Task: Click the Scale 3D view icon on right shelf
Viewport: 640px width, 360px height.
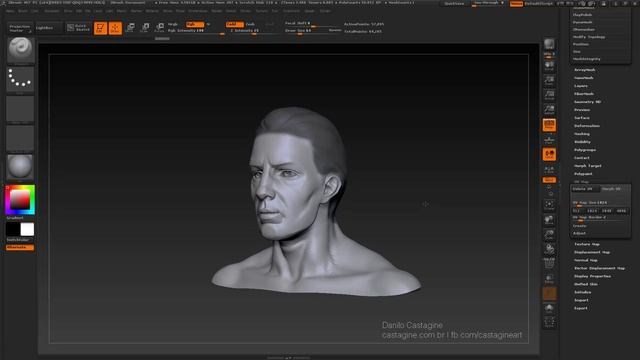Action: click(x=549, y=235)
